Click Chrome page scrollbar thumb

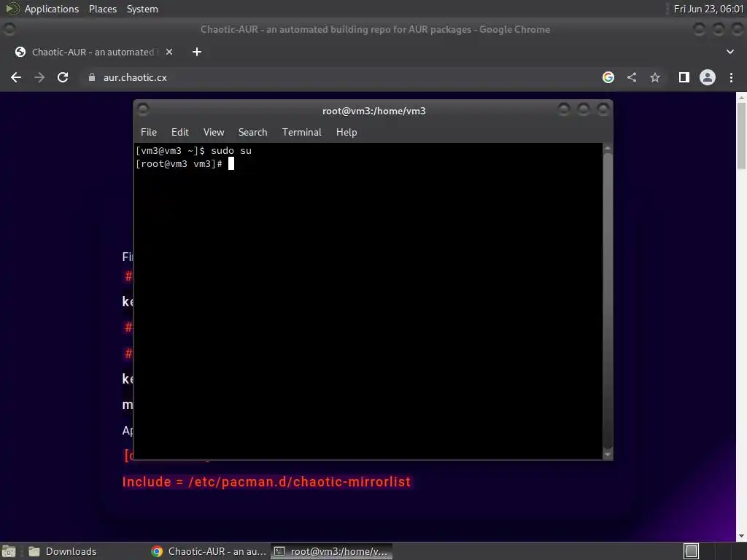point(741,136)
